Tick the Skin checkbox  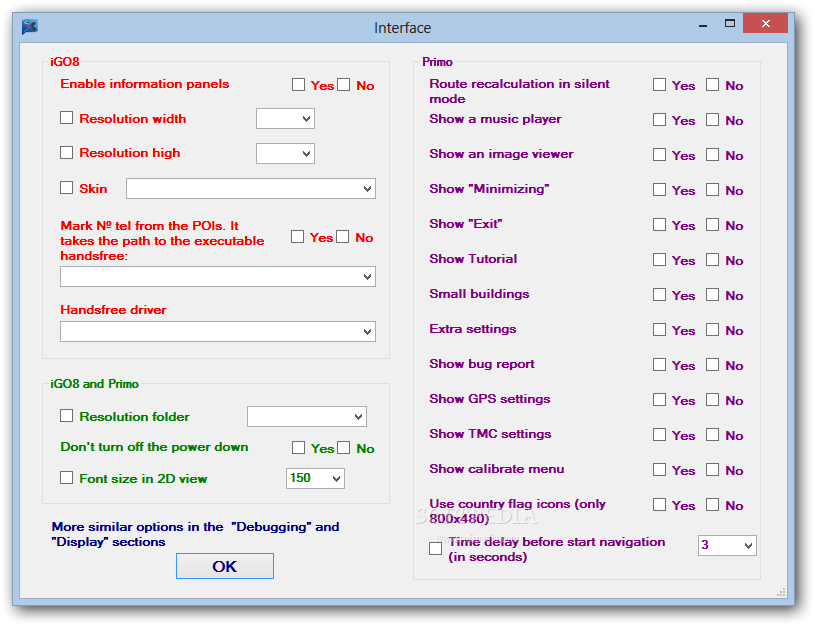pyautogui.click(x=67, y=188)
